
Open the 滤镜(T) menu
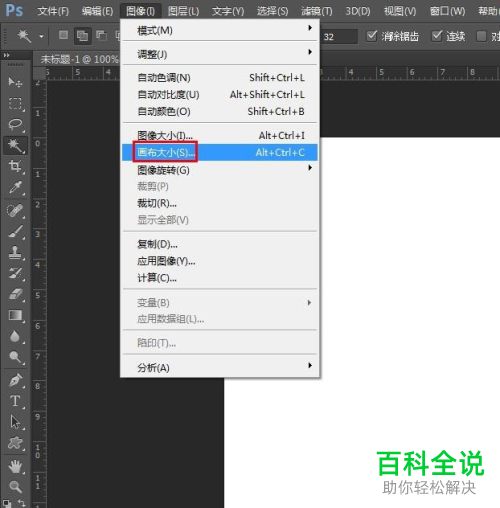[x=317, y=11]
